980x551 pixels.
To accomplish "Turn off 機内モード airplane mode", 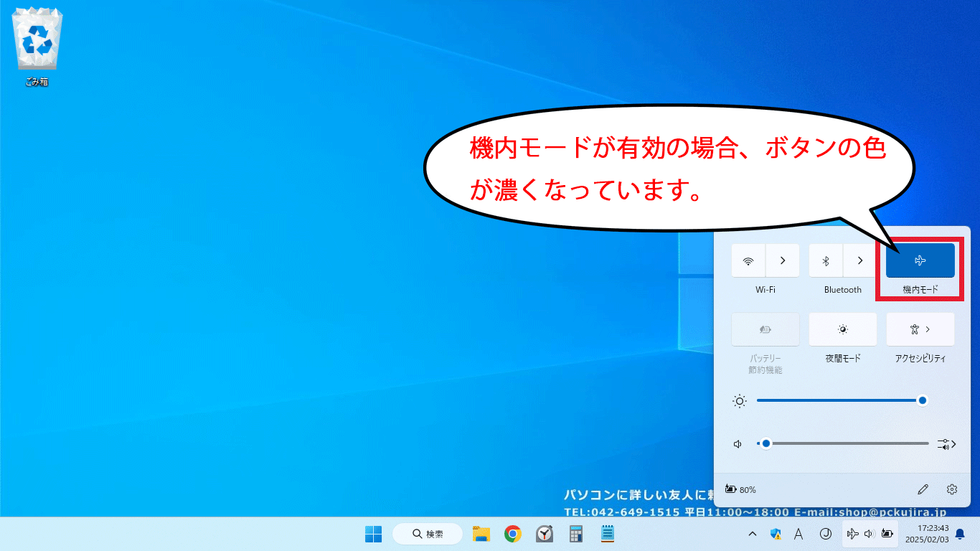I will point(920,260).
